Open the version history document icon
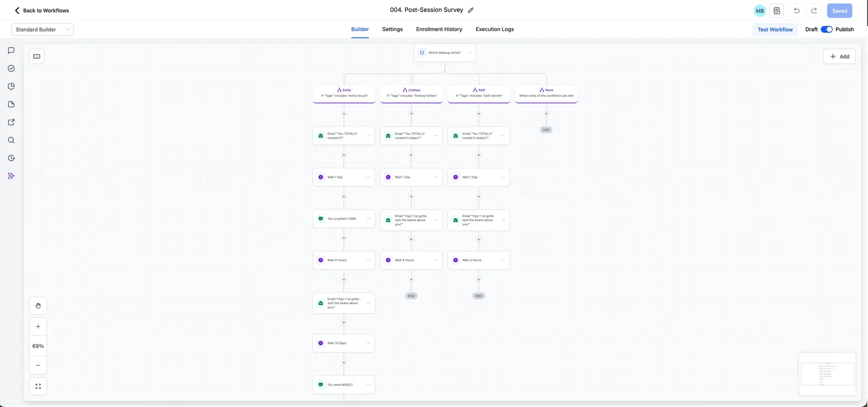Image resolution: width=868 pixels, height=407 pixels. click(x=777, y=11)
